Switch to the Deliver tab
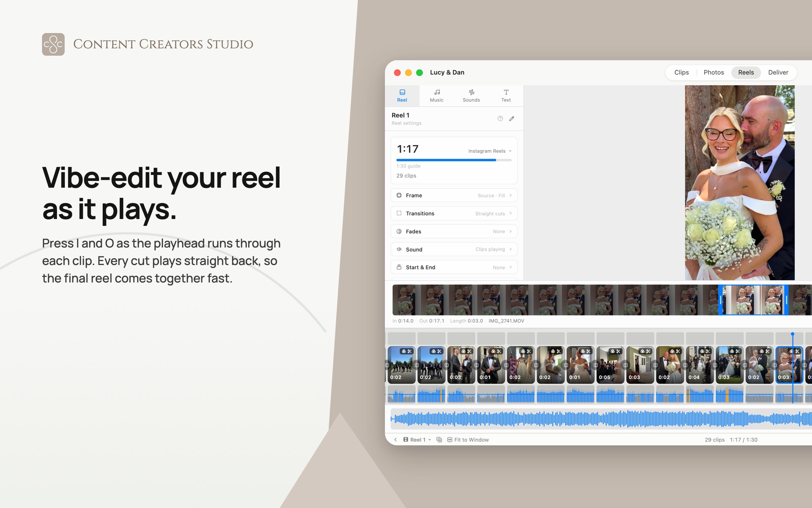Image resolution: width=812 pixels, height=508 pixels. 778,72
